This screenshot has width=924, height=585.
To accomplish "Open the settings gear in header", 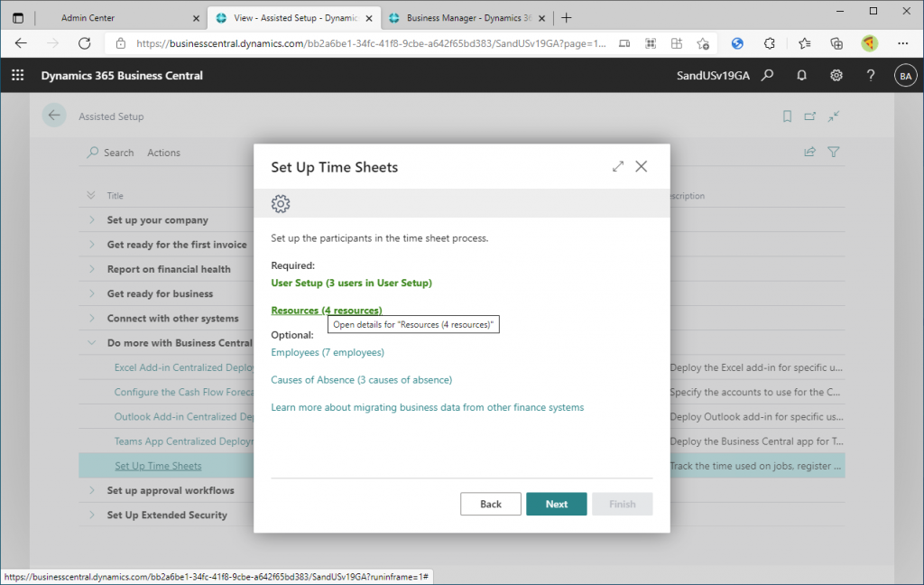I will pos(836,76).
